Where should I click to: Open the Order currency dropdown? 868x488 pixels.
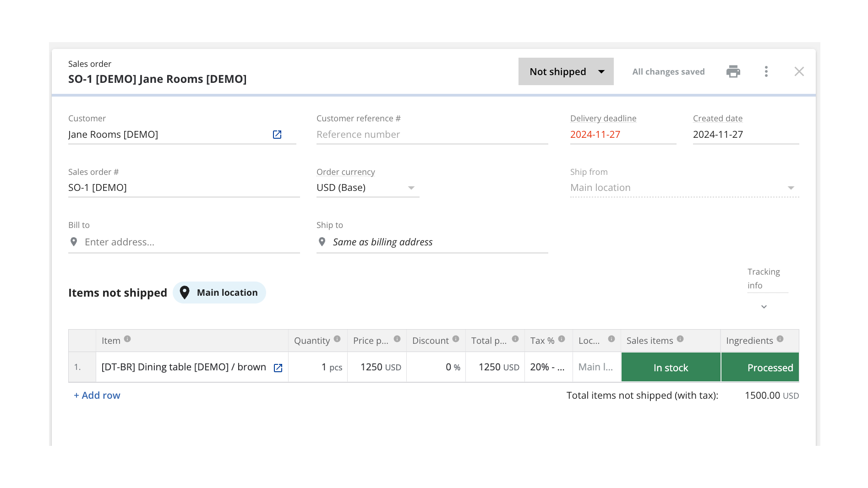(411, 188)
